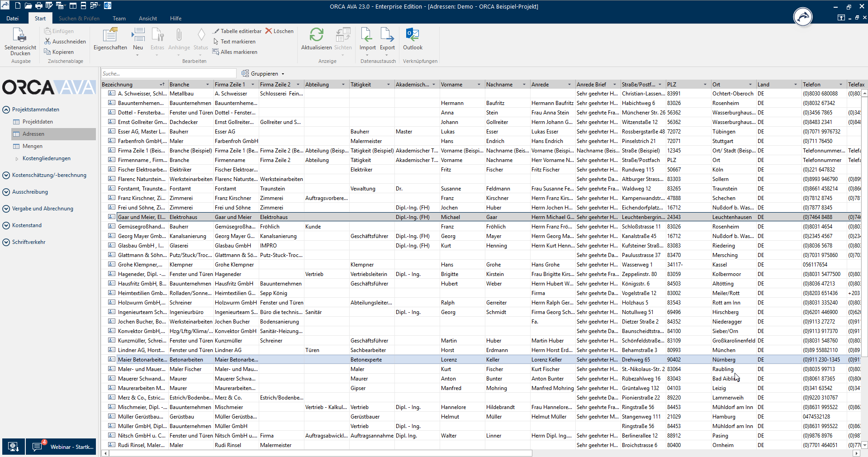This screenshot has width=868, height=457.
Task: Click the Import icon
Action: (x=367, y=35)
